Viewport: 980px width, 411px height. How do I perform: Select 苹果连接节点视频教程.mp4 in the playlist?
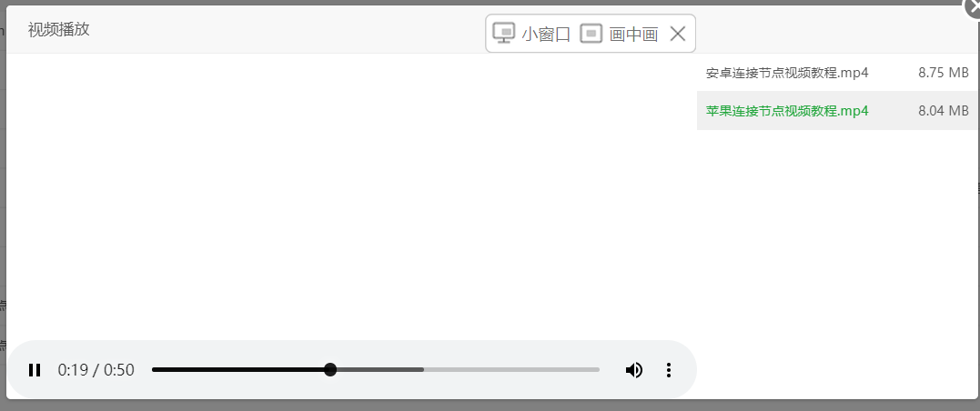pos(787,111)
